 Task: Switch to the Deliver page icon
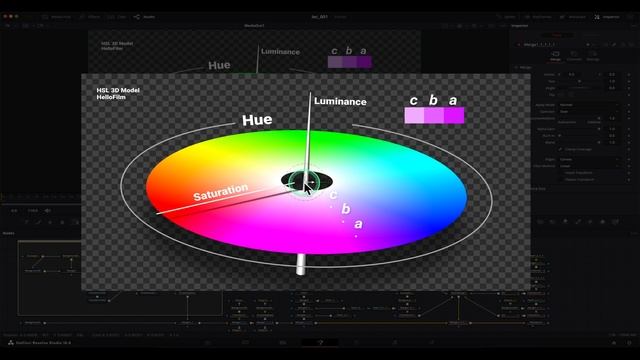(432, 342)
